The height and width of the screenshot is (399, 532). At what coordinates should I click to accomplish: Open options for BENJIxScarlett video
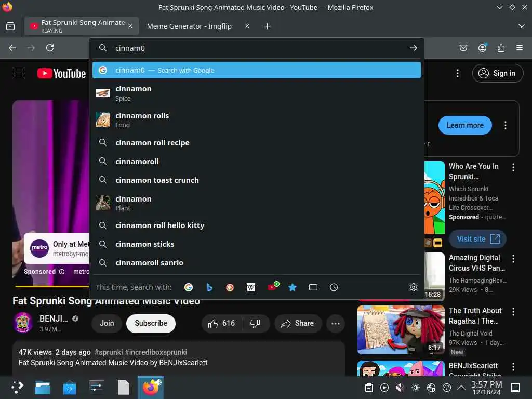513,367
